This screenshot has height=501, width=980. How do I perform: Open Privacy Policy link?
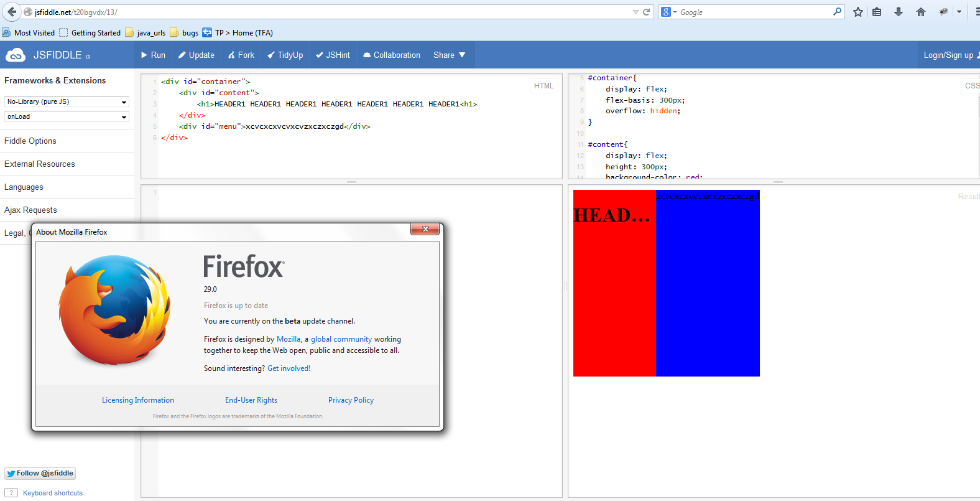click(351, 400)
